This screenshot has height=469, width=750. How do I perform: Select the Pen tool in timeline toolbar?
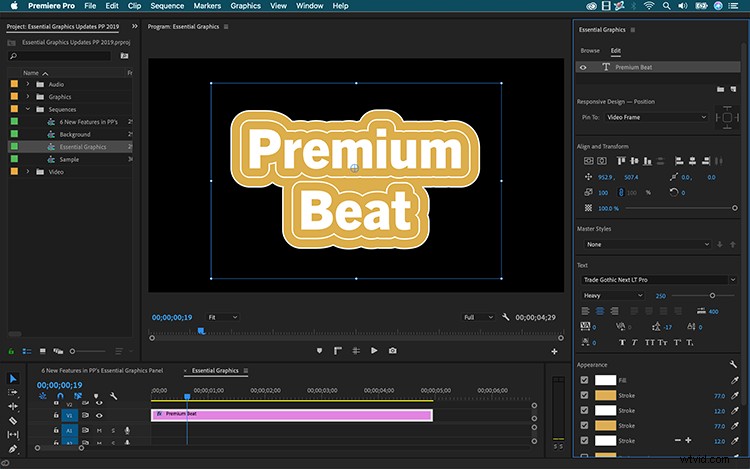click(x=13, y=449)
